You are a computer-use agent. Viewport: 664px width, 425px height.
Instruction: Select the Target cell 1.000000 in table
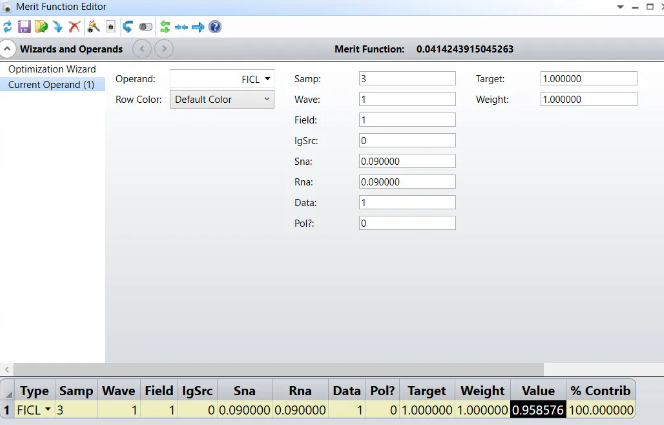427,410
